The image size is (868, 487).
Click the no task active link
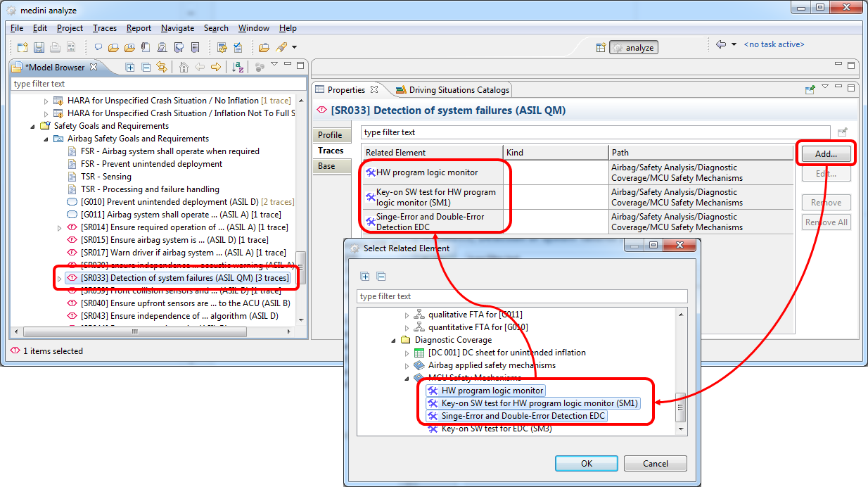774,44
